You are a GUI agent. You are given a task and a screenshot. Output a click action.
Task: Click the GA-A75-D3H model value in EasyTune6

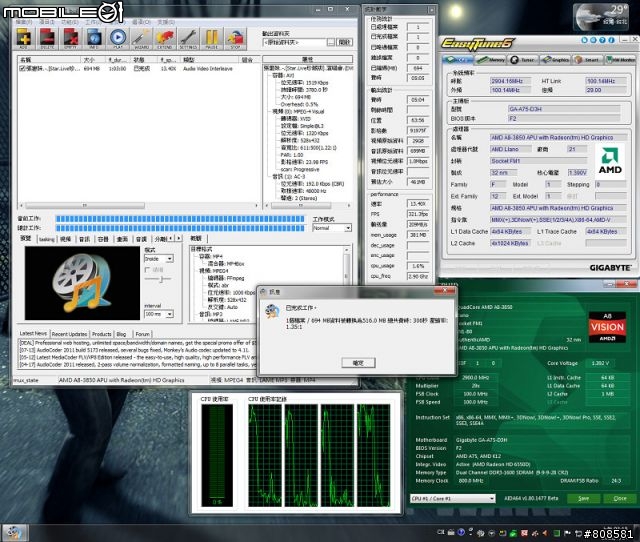(564, 109)
